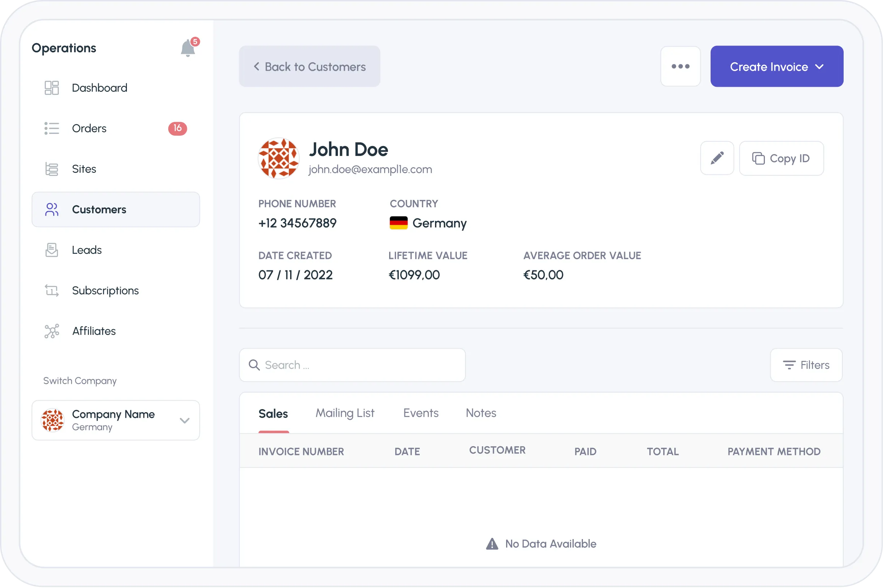The image size is (883, 588).
Task: Go Back to Customers
Action: pyautogui.click(x=310, y=67)
